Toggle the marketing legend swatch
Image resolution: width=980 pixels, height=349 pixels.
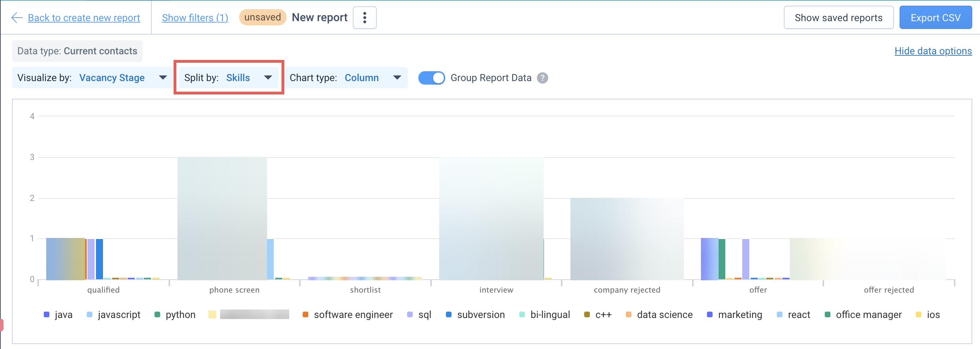pos(709,315)
